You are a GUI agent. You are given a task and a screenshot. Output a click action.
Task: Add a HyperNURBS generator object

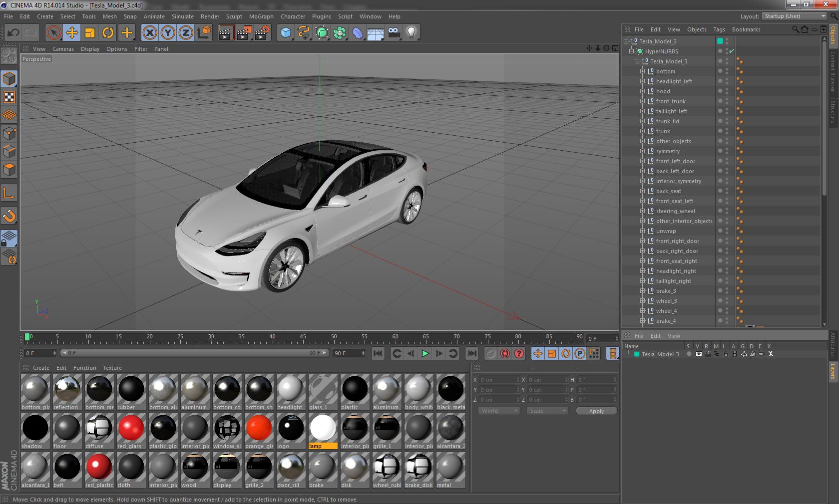(322, 33)
